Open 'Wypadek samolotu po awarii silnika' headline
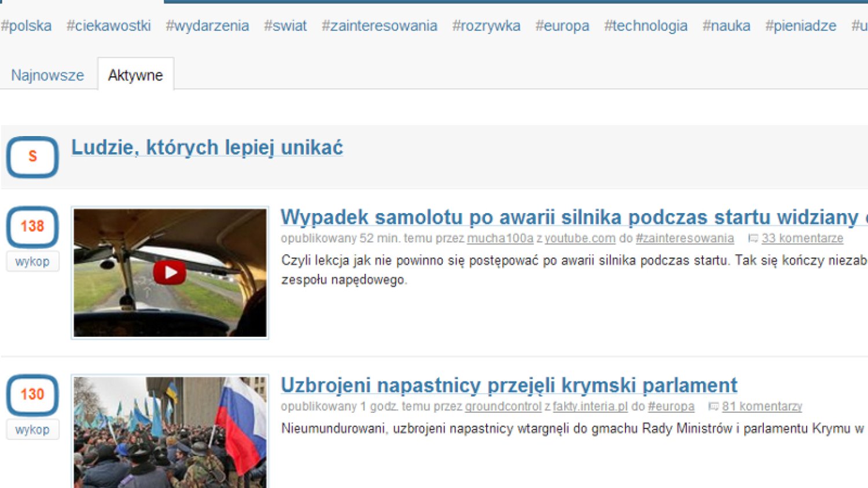 coord(574,217)
